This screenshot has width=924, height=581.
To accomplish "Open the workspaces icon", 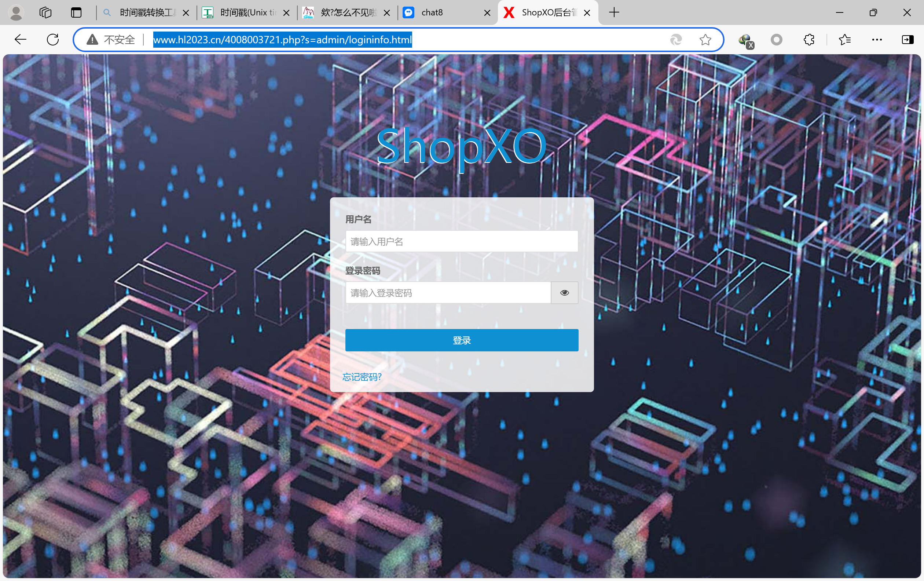I will pyautogui.click(x=45, y=13).
